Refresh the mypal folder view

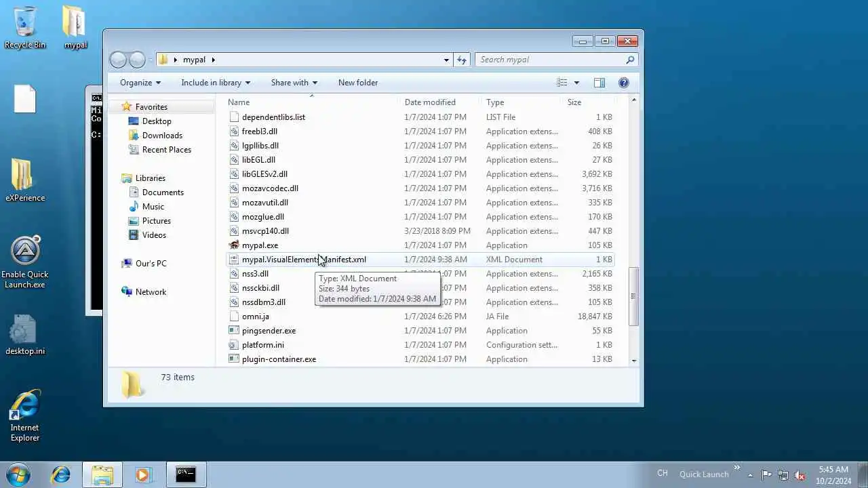tap(462, 60)
